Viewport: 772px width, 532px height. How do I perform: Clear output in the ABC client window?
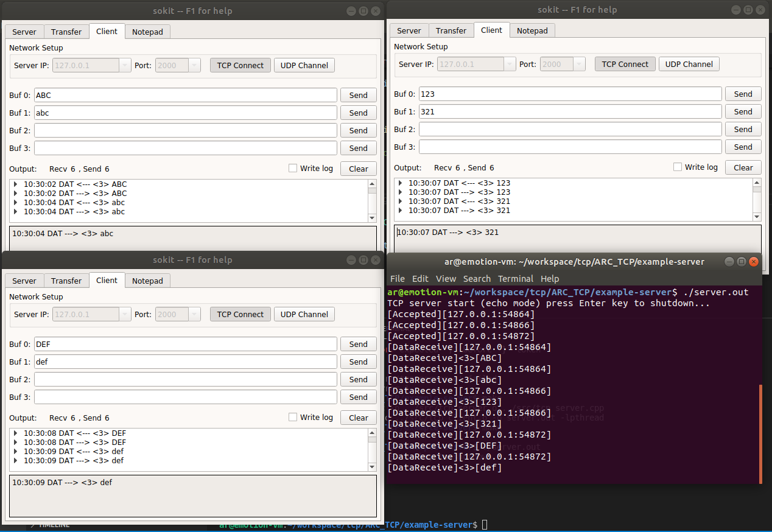click(358, 169)
